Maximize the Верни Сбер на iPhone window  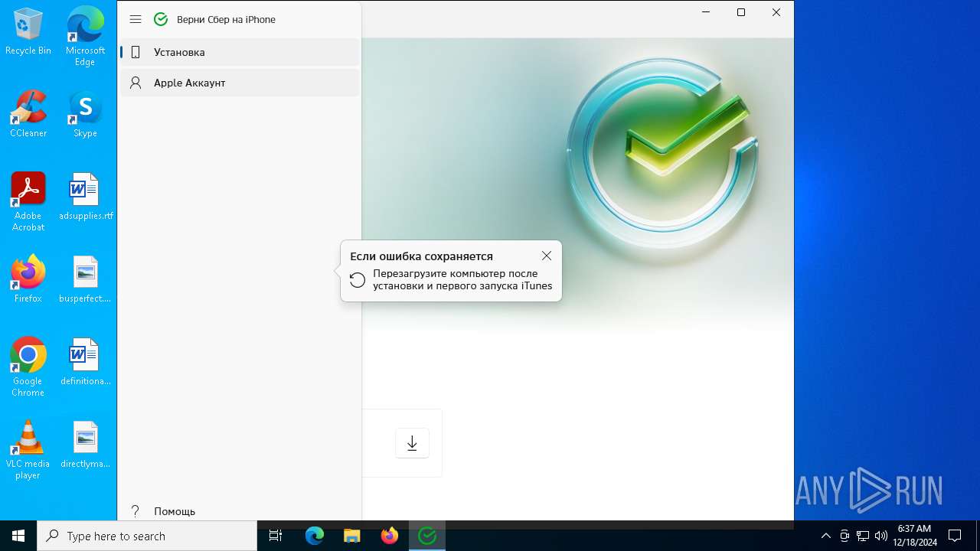pos(741,12)
